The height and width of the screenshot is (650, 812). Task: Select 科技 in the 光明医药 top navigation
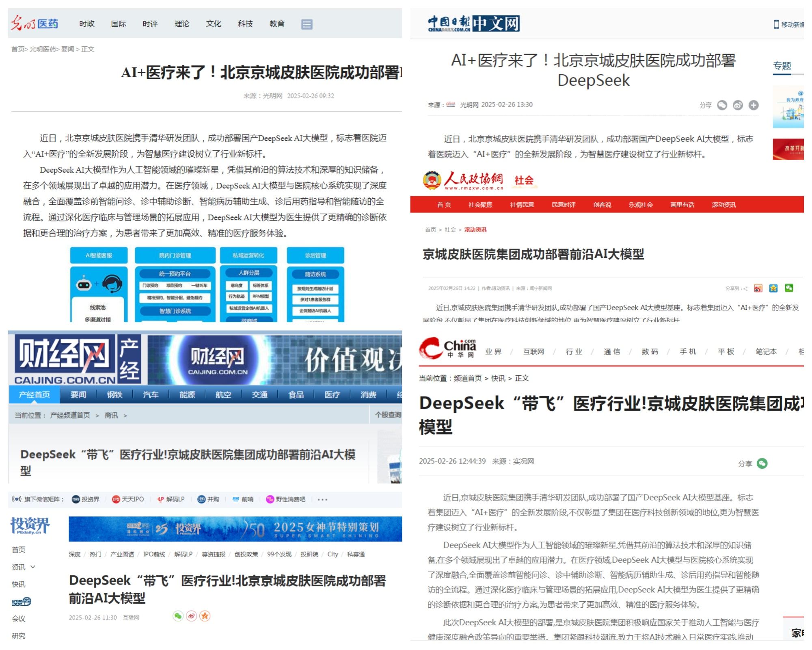pos(245,24)
